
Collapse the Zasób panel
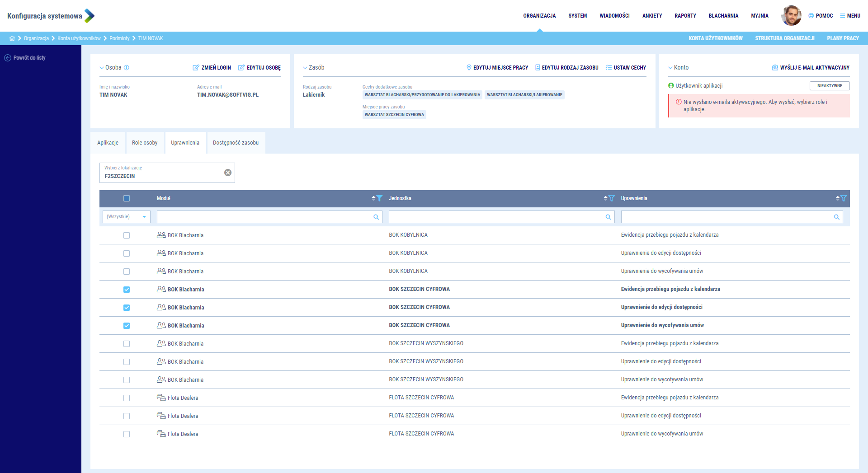pyautogui.click(x=305, y=68)
